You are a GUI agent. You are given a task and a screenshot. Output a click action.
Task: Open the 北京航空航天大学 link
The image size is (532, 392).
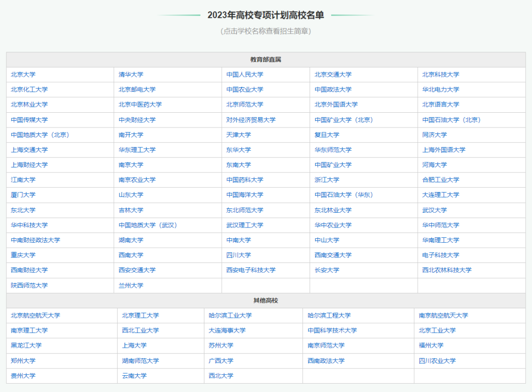[x=35, y=315]
